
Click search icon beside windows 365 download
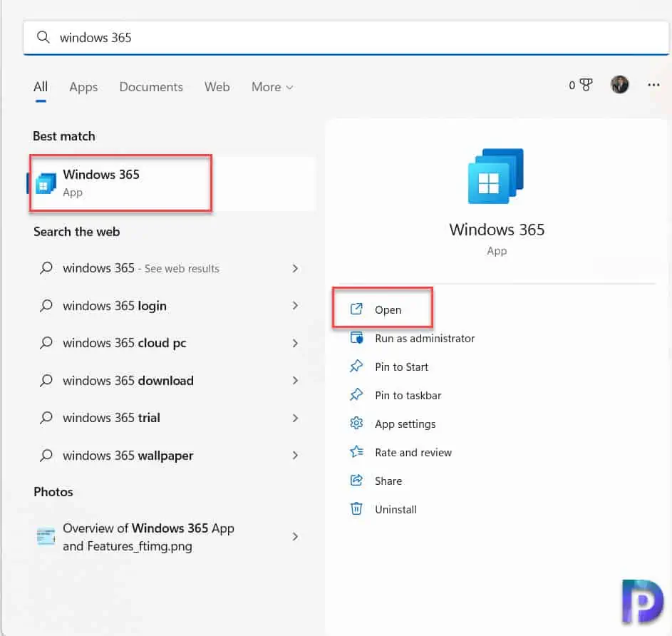coord(46,381)
